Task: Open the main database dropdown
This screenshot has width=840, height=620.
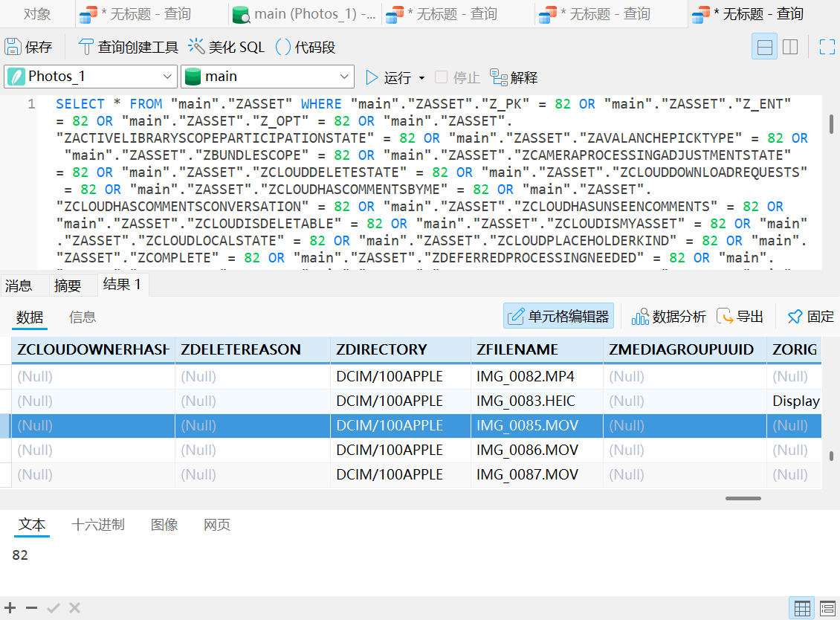Action: [x=268, y=77]
